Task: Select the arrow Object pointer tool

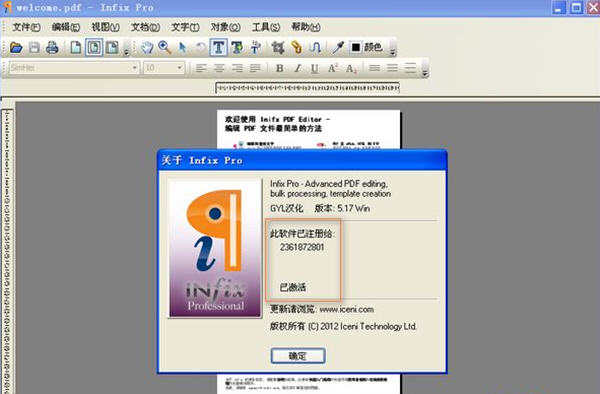Action: pyautogui.click(x=183, y=47)
